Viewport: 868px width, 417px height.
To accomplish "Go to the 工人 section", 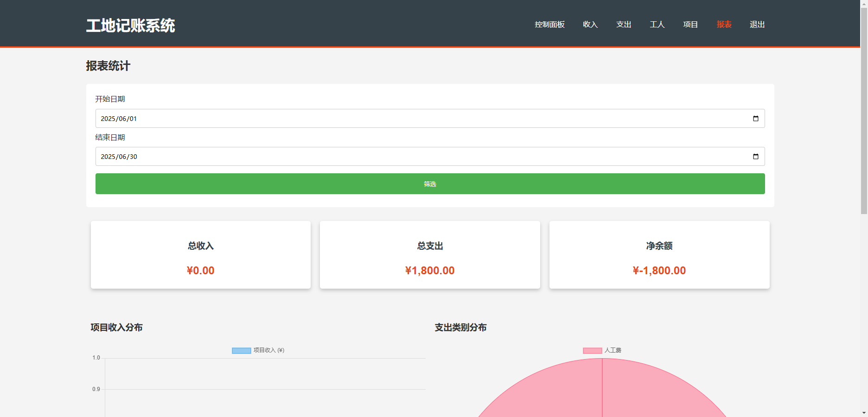I will click(657, 25).
